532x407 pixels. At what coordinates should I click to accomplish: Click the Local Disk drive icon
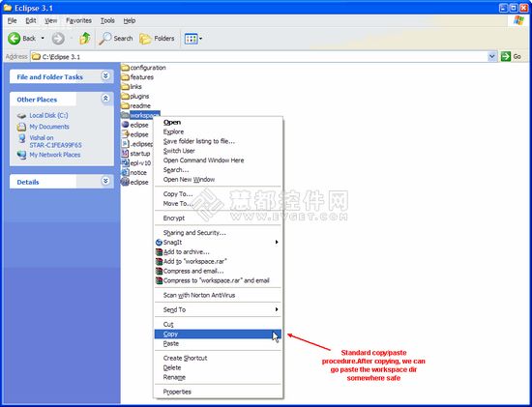21,116
